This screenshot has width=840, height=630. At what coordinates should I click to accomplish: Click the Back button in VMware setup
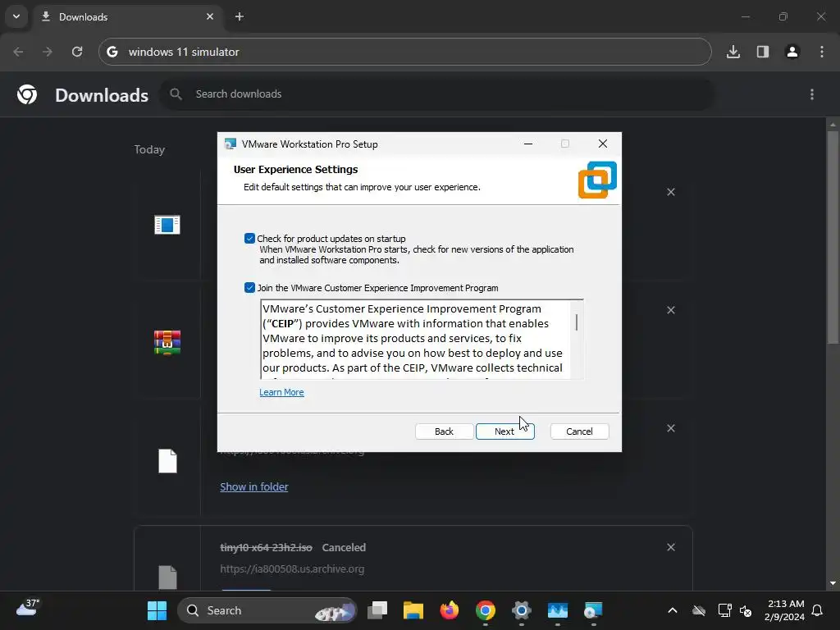pyautogui.click(x=444, y=431)
